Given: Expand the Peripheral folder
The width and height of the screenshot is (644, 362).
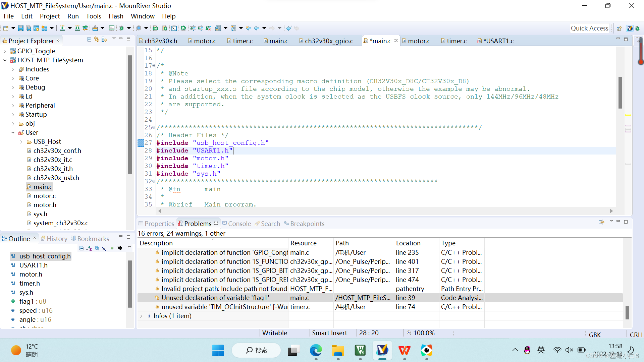Looking at the screenshot, I should 13,105.
